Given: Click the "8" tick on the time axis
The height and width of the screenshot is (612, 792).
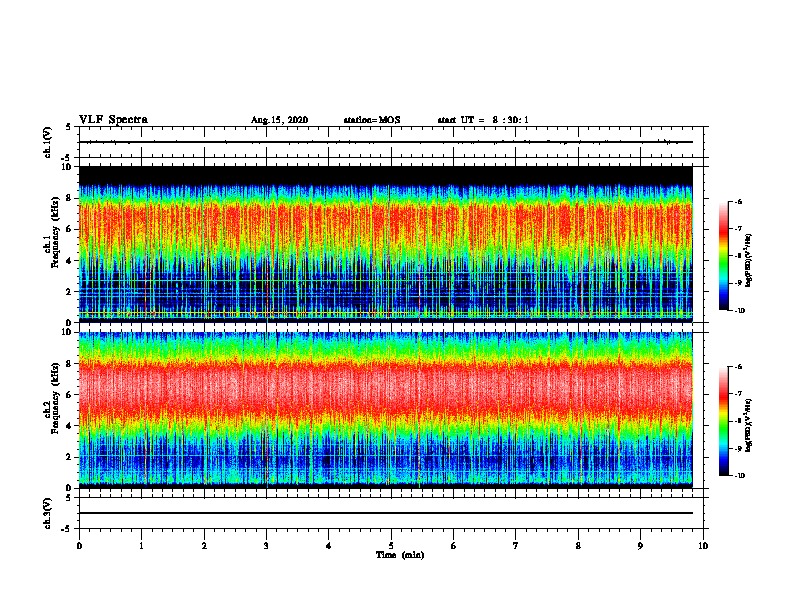Looking at the screenshot, I should pos(578,546).
